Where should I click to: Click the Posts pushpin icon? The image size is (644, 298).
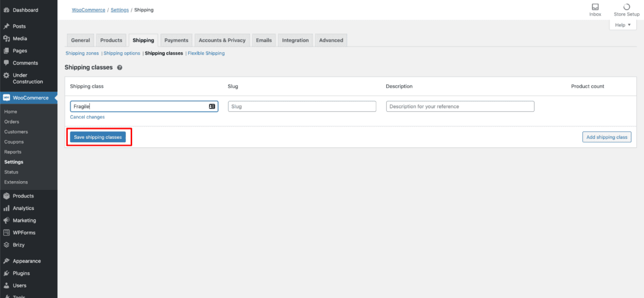[6, 26]
